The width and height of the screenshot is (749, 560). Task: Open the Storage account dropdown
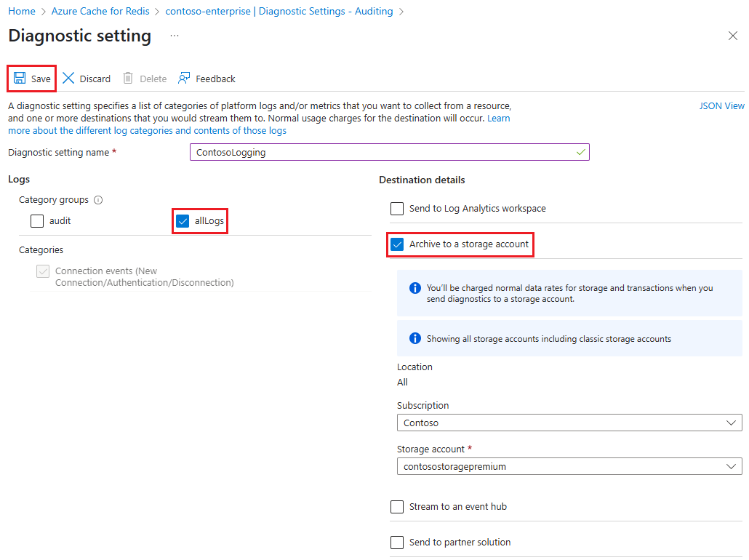pyautogui.click(x=569, y=465)
